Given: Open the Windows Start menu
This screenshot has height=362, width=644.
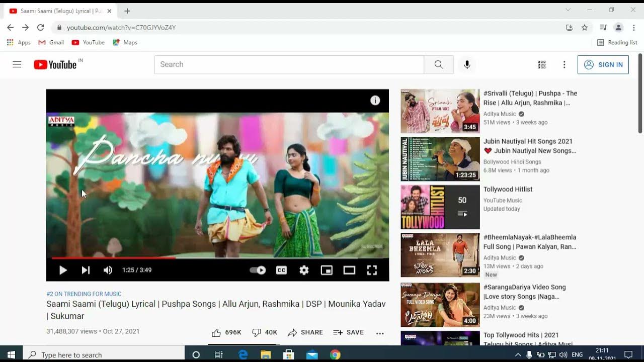Looking at the screenshot, I should (11, 354).
